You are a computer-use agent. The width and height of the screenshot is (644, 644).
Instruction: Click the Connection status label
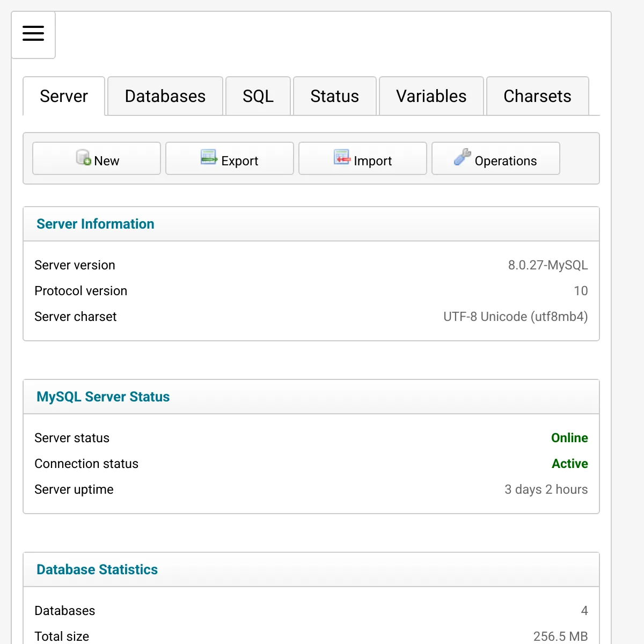(x=86, y=464)
